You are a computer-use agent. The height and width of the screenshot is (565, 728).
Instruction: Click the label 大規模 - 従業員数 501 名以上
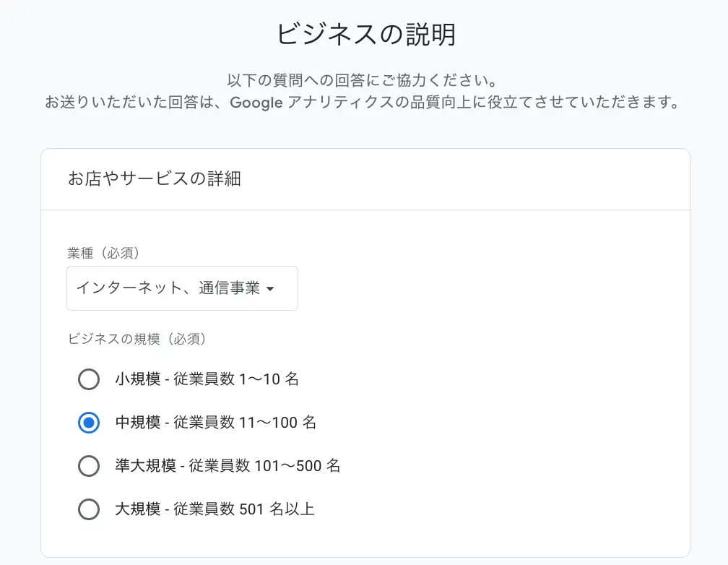coord(215,509)
